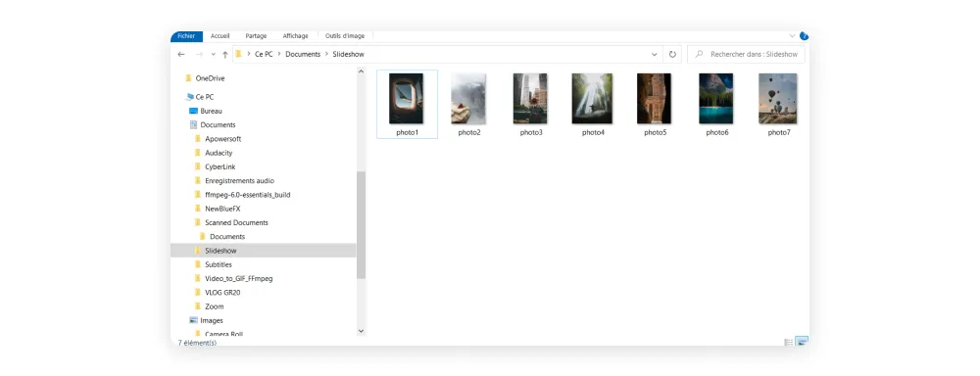Select the photo7 balloons thumbnail

tap(778, 99)
